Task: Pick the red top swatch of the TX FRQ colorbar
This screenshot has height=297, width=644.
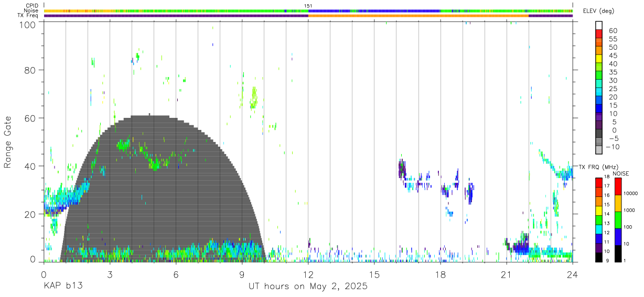Action: [x=599, y=182]
